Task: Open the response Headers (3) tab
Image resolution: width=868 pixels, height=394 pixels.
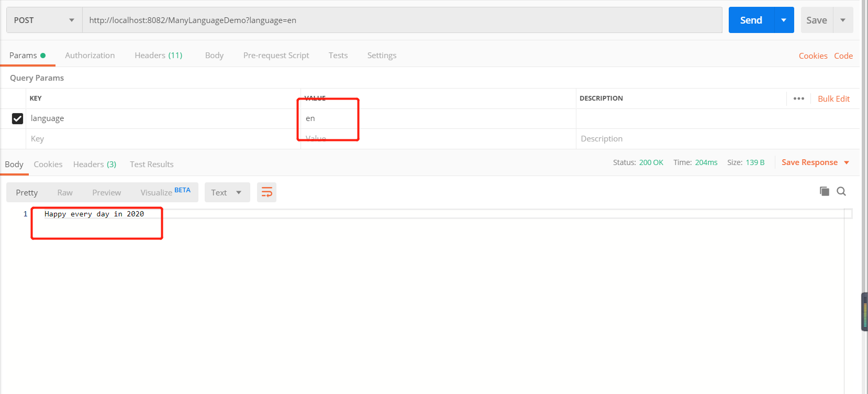Action: (95, 164)
